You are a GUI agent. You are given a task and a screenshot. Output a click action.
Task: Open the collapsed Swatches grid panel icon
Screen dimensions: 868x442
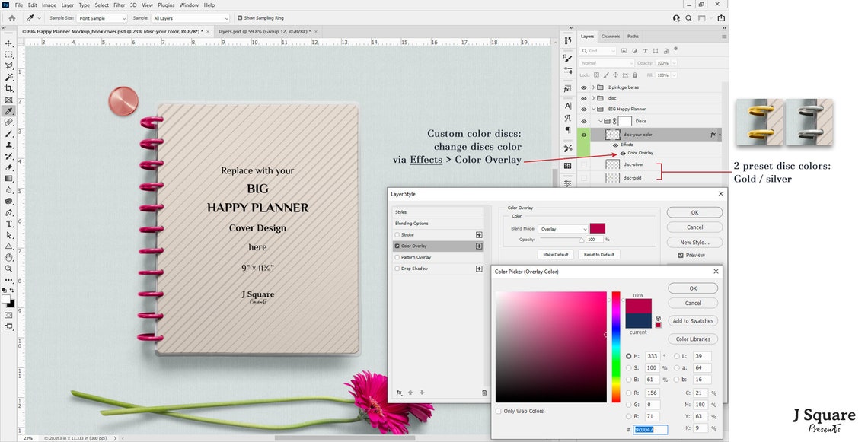[x=568, y=166]
